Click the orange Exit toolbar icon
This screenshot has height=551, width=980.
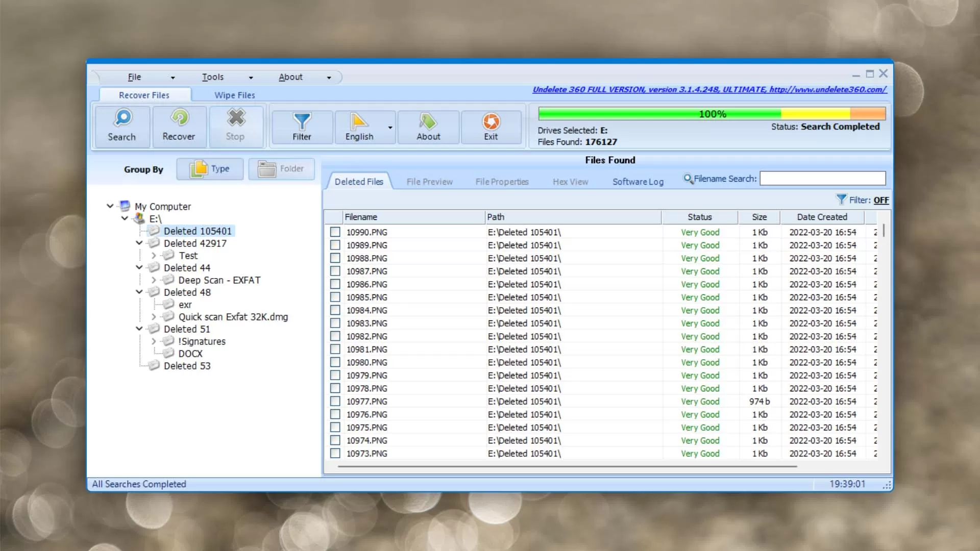[491, 121]
